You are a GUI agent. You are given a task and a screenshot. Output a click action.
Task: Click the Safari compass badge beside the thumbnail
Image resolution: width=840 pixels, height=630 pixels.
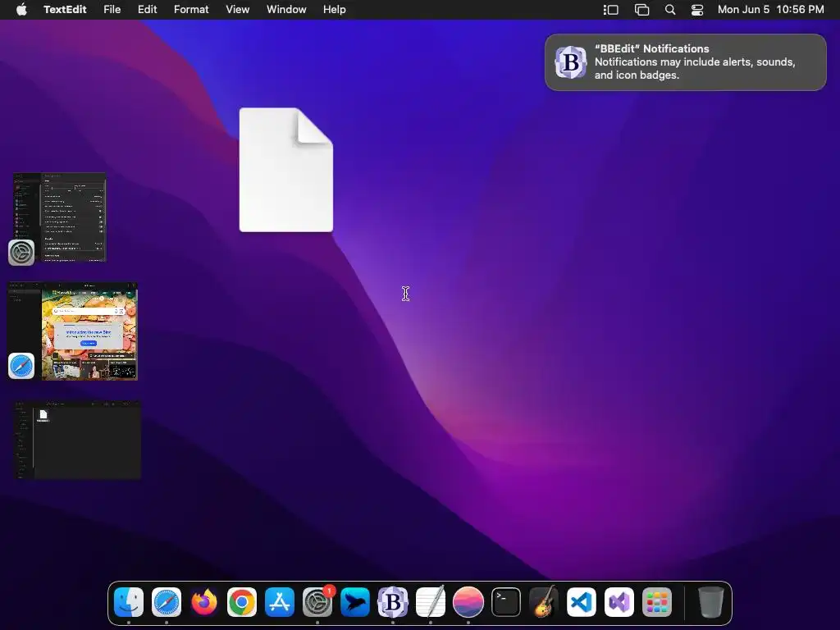(x=21, y=366)
